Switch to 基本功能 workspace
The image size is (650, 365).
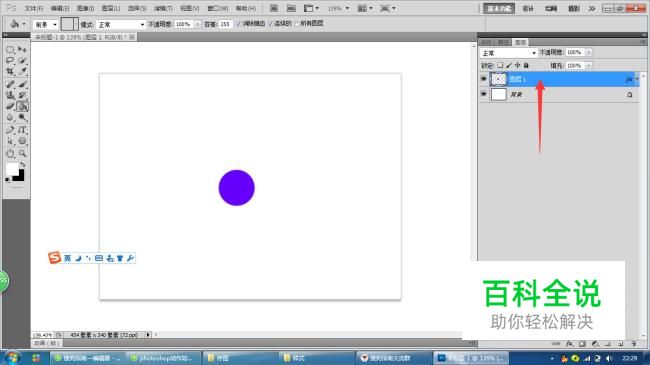pyautogui.click(x=499, y=8)
